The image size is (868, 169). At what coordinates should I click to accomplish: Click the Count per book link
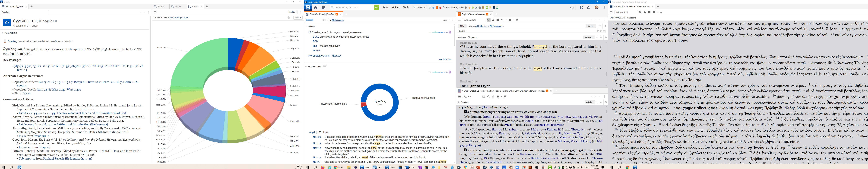181,18
